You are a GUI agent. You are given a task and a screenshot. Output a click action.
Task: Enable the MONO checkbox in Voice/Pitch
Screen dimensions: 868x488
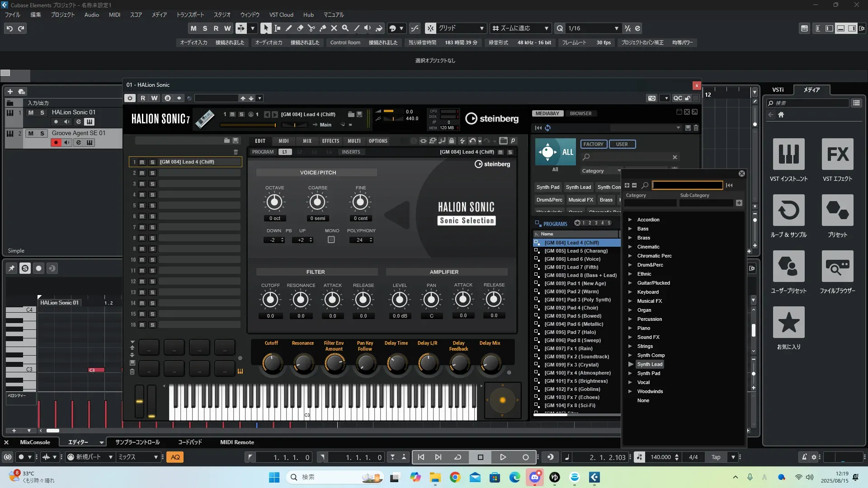point(331,240)
